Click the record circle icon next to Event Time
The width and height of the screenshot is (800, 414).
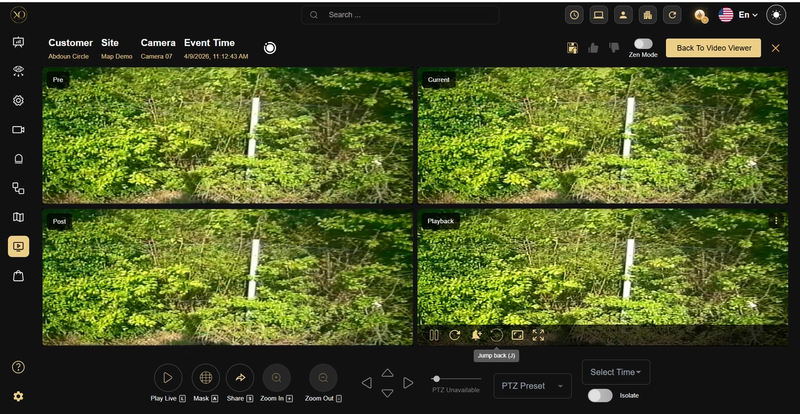pos(270,48)
